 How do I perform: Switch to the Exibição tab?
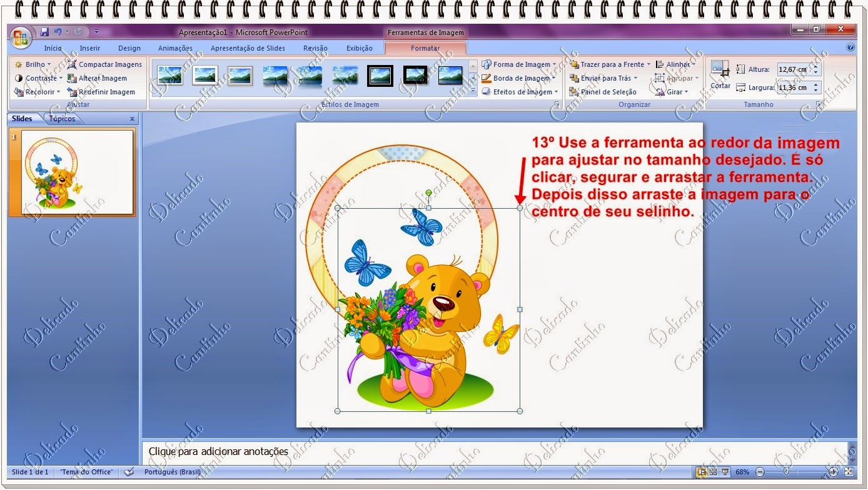[360, 48]
